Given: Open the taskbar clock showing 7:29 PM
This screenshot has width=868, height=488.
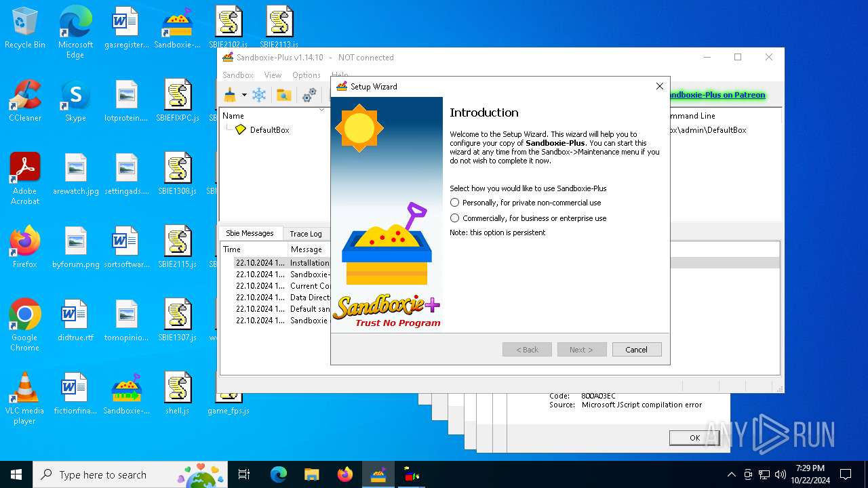Looking at the screenshot, I should (811, 474).
